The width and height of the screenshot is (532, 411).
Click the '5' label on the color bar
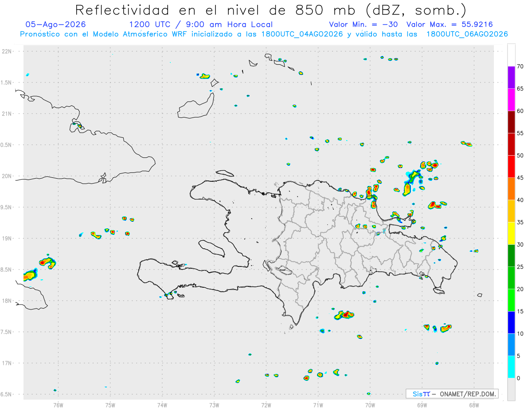click(519, 356)
